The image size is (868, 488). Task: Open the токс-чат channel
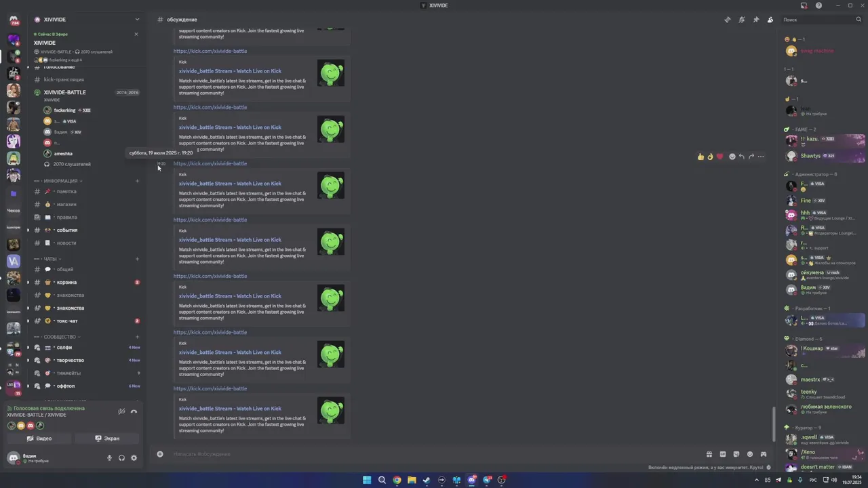click(x=87, y=321)
